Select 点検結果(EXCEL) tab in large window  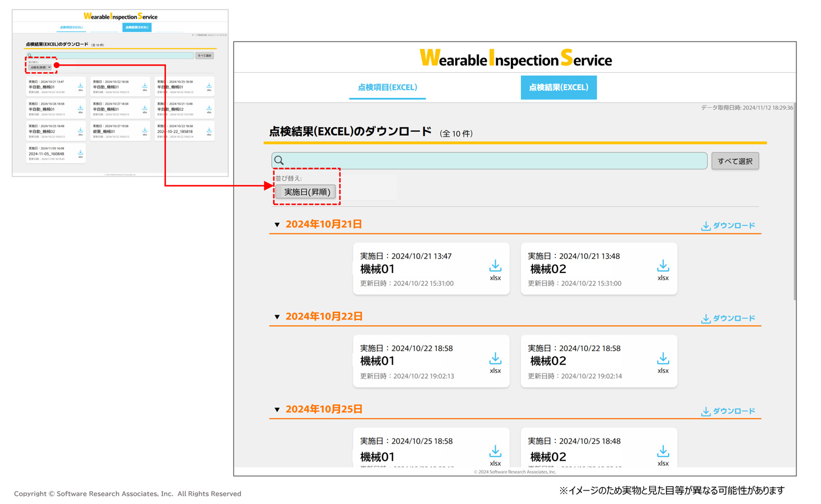(x=558, y=87)
